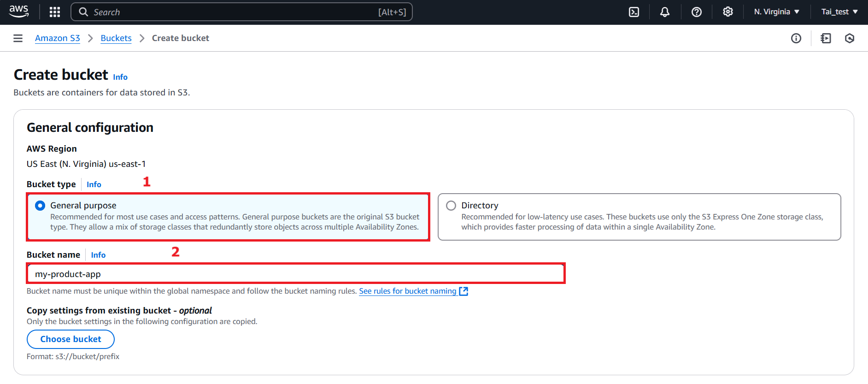Viewport: 868px width, 384px height.
Task: Open the help question mark icon
Action: point(697,12)
